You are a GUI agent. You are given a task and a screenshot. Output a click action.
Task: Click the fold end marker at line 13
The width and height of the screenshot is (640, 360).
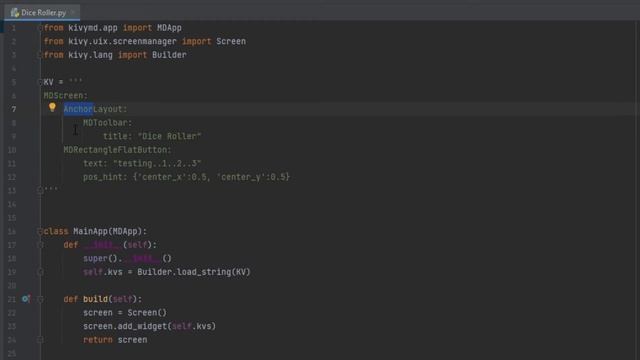tap(40, 190)
